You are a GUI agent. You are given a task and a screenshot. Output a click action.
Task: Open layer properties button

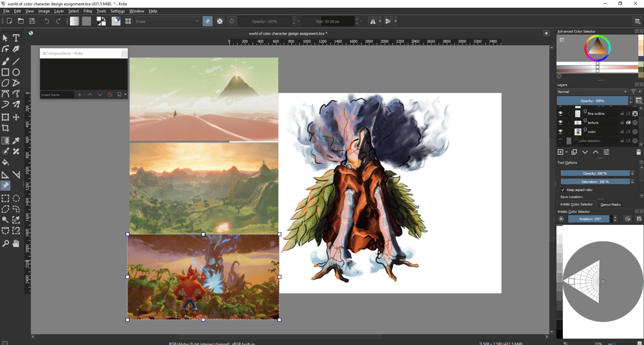606,152
